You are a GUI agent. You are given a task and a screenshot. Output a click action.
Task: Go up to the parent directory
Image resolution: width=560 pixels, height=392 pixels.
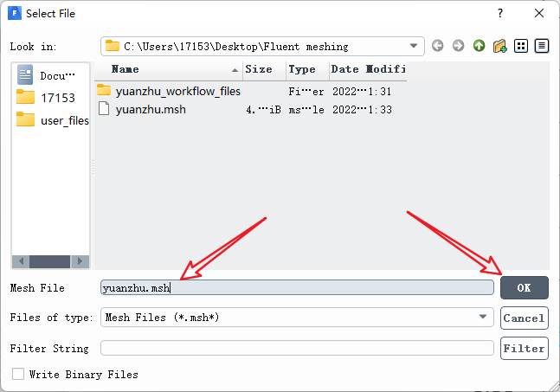[479, 46]
